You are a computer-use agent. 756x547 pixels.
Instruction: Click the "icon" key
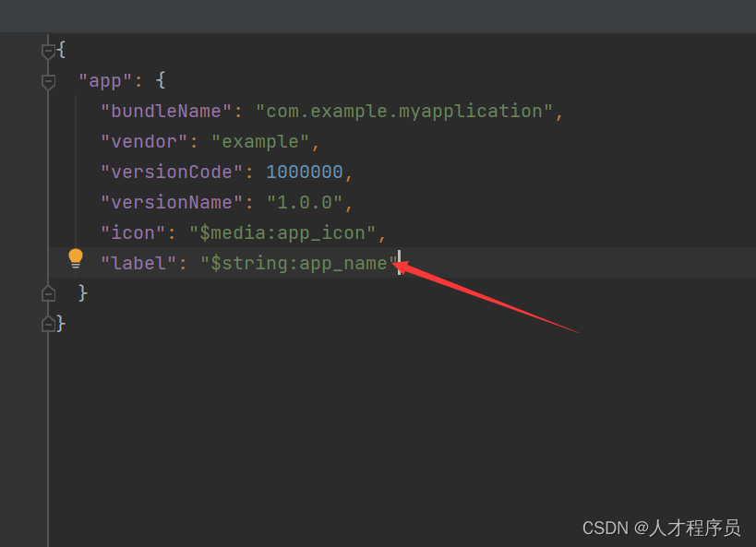click(133, 233)
